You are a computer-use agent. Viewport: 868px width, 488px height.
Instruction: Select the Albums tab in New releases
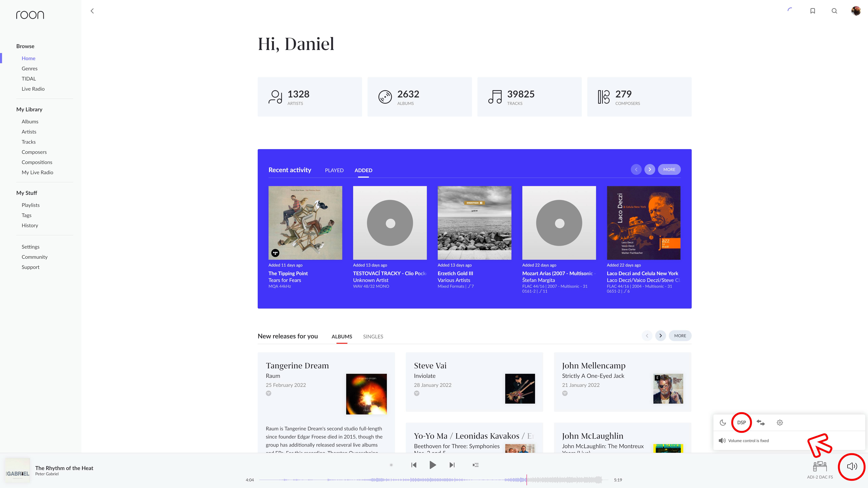coord(342,337)
